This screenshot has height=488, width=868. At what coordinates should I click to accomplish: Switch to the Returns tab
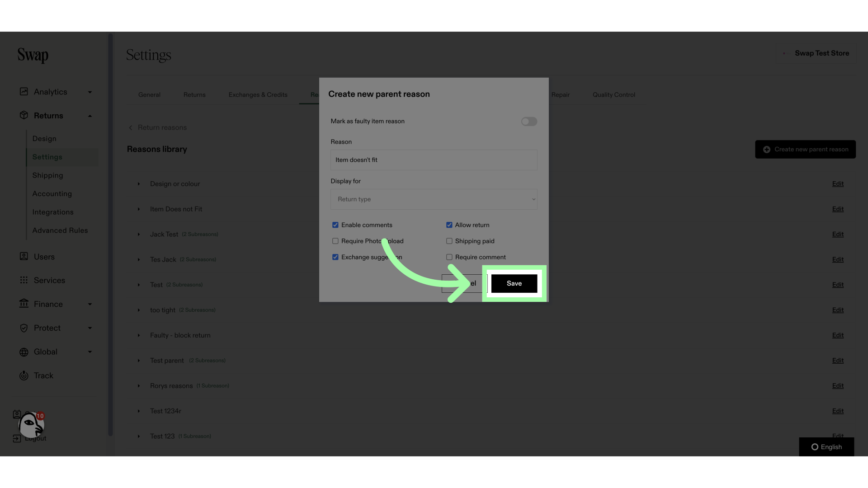pyautogui.click(x=194, y=95)
